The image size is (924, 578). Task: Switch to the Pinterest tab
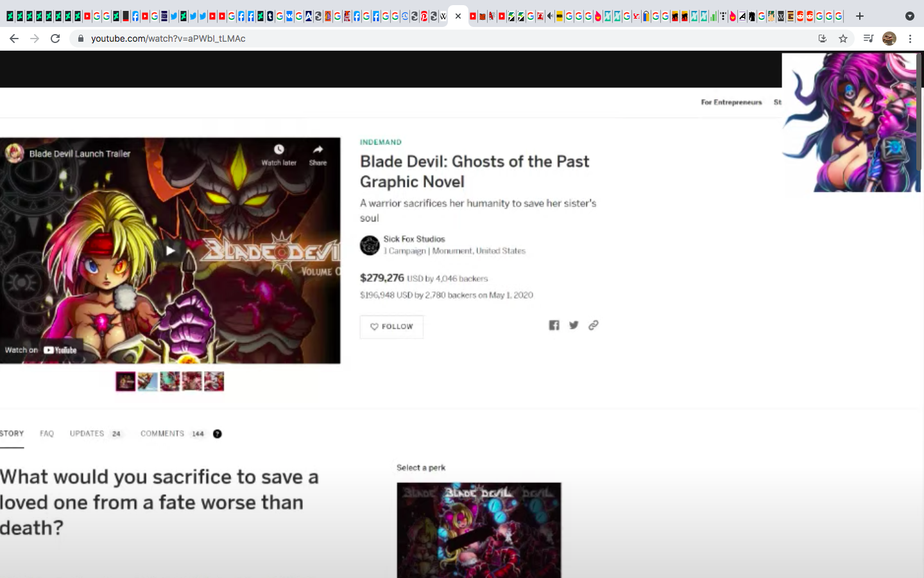(x=424, y=16)
